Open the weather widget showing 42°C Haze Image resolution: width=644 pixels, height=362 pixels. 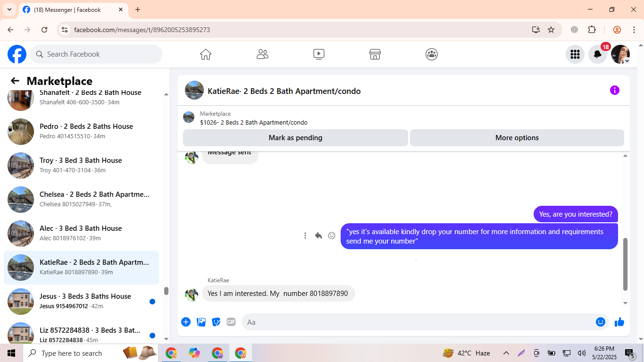466,353
